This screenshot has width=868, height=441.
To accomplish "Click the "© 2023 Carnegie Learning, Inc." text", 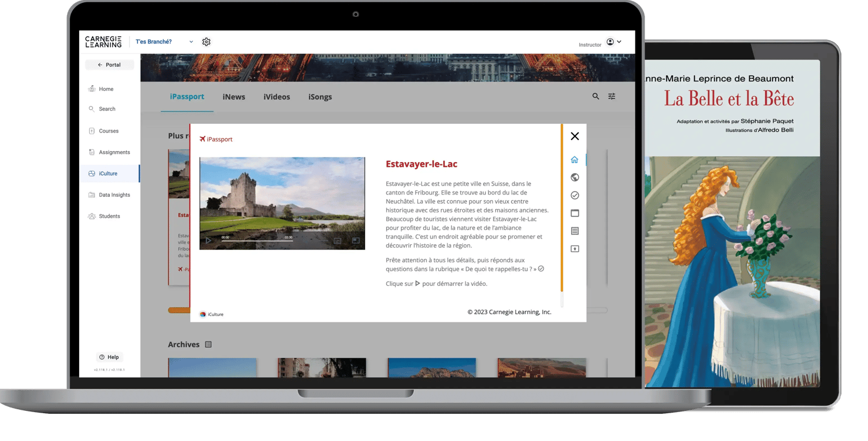I will [509, 312].
